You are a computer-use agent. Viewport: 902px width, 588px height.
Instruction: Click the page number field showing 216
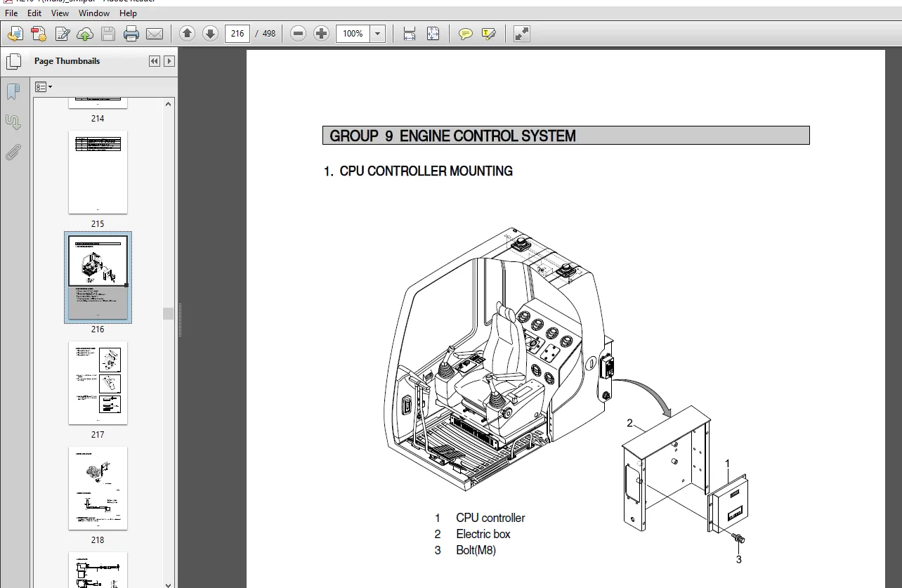click(237, 33)
